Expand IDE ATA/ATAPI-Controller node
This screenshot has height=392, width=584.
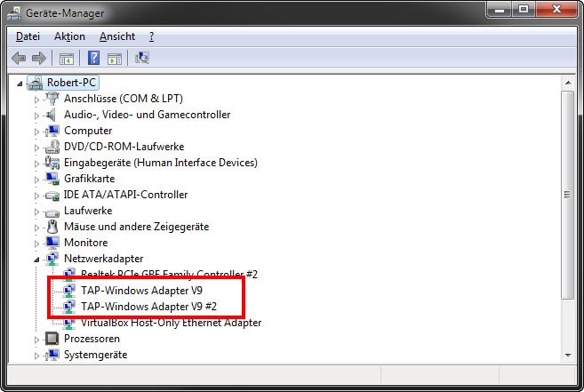coord(36,196)
